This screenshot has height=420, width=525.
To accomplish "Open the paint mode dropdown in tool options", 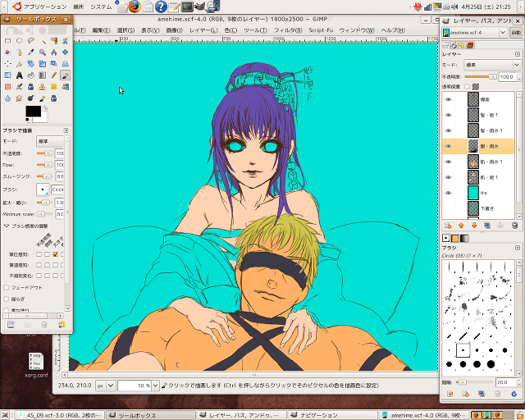I will 50,141.
